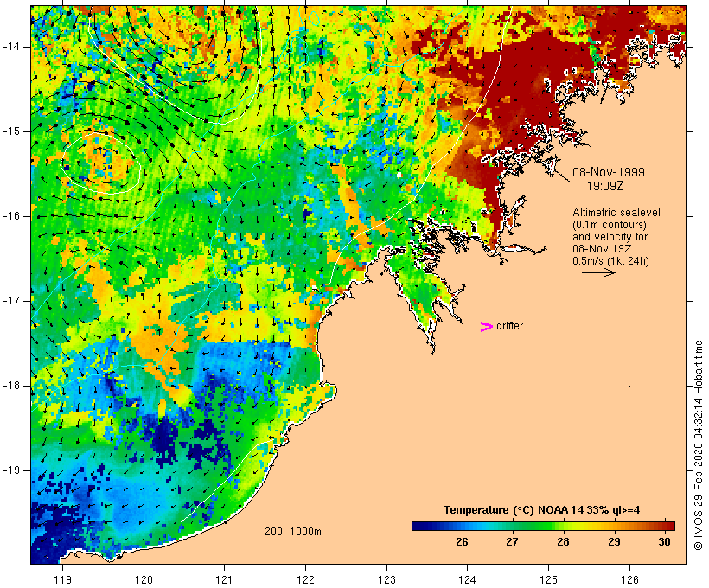
Task: Click the temperature color bar
Action: tap(543, 526)
